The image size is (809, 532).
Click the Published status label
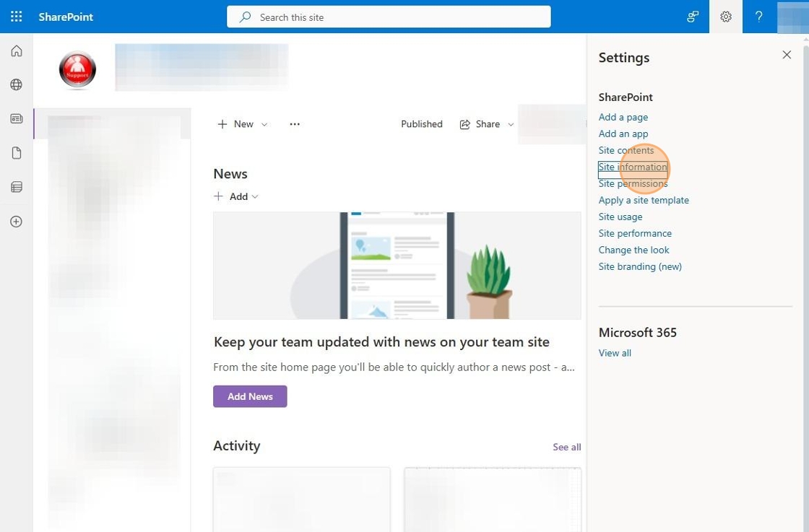(422, 124)
